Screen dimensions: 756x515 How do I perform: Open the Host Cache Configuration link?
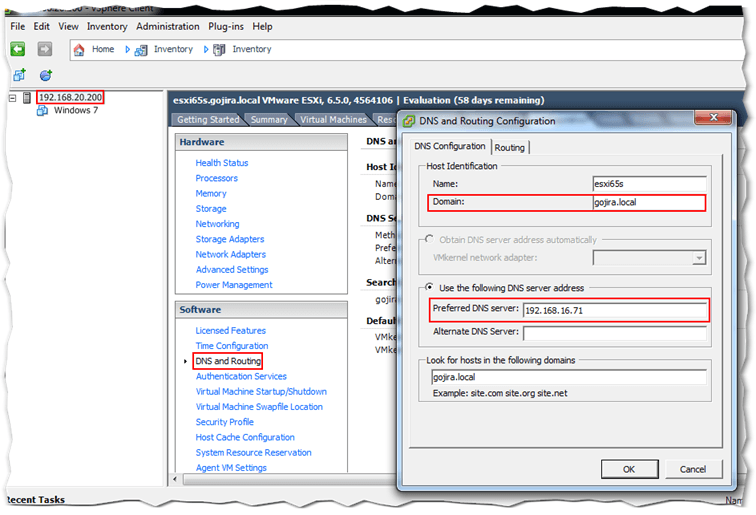245,437
